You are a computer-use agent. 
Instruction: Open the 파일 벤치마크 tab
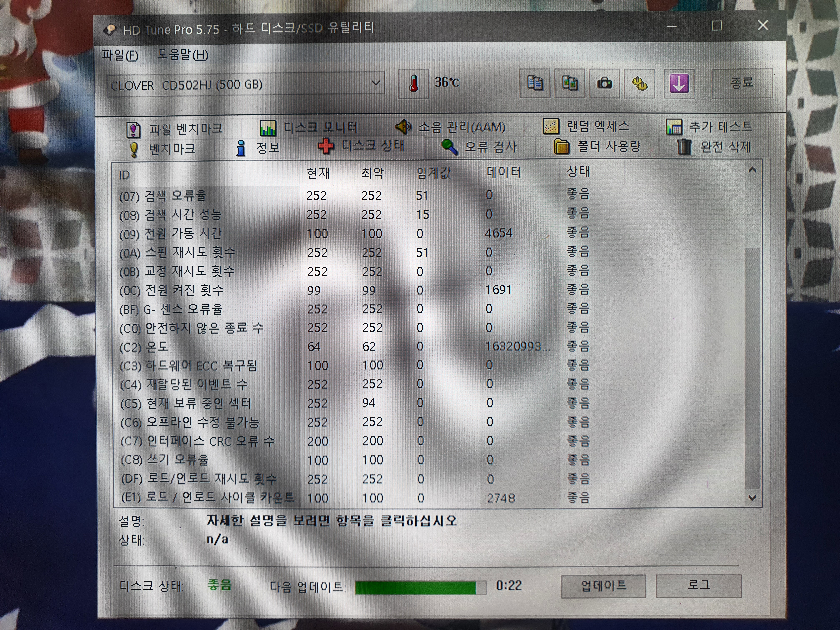(175, 129)
